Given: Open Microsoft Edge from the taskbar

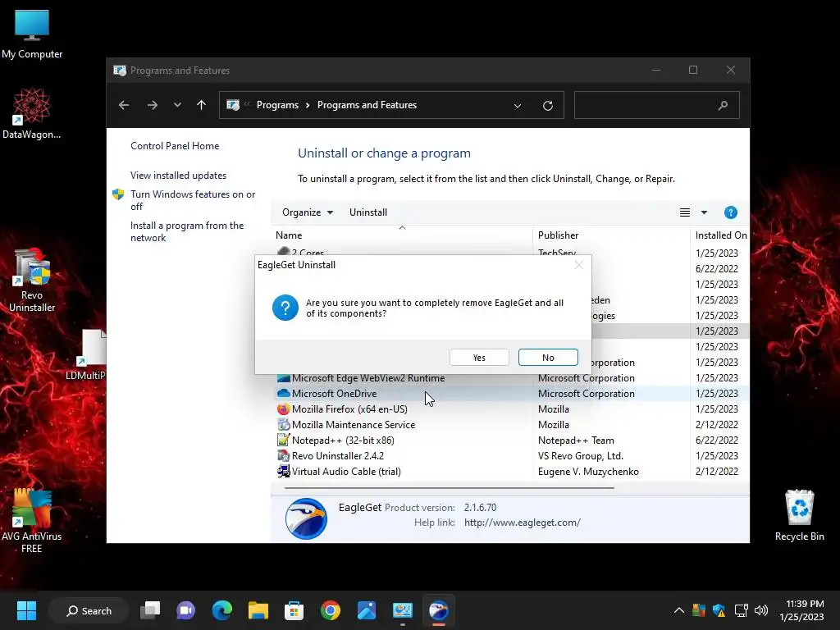Looking at the screenshot, I should click(221, 610).
